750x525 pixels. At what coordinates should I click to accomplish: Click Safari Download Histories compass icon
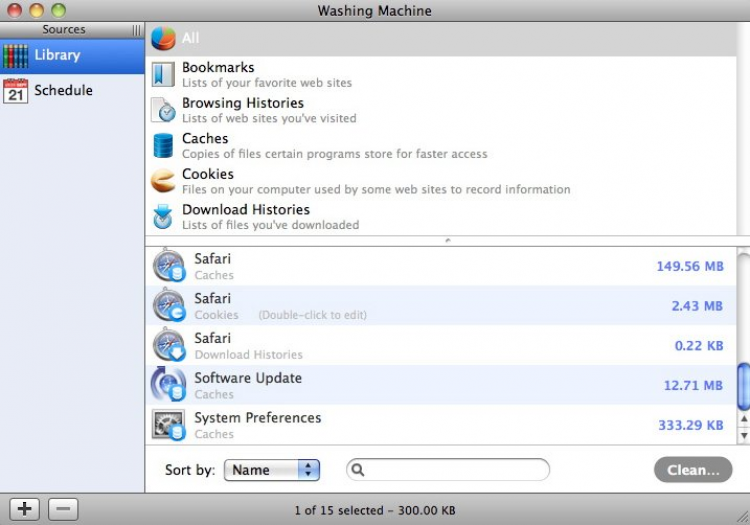click(168, 345)
